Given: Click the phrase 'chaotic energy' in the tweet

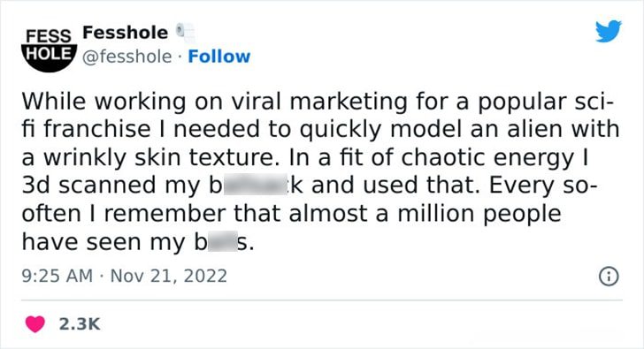Looking at the screenshot, I should tap(487, 158).
